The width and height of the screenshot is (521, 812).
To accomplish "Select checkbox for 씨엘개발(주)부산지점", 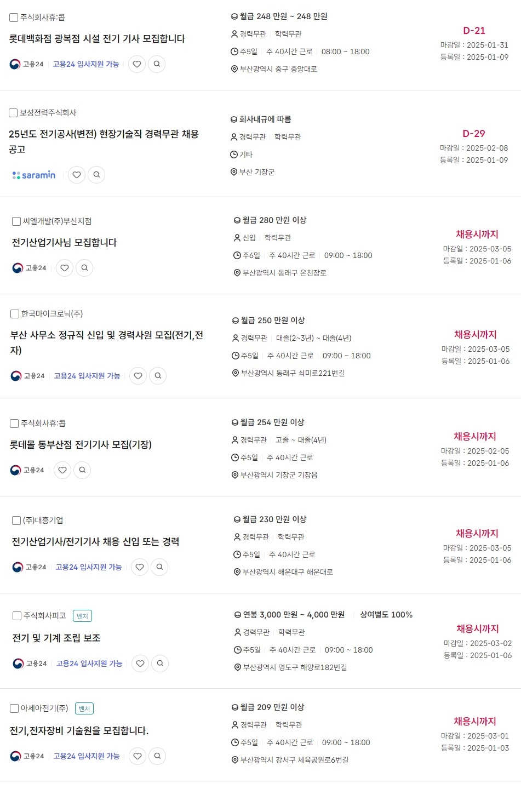I will click(16, 221).
